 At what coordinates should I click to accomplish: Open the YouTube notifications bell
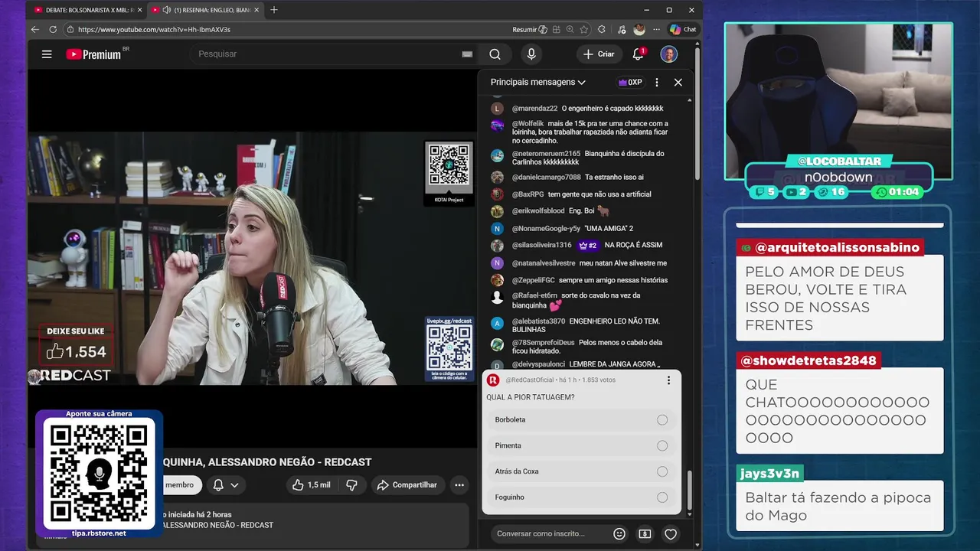[x=638, y=54]
